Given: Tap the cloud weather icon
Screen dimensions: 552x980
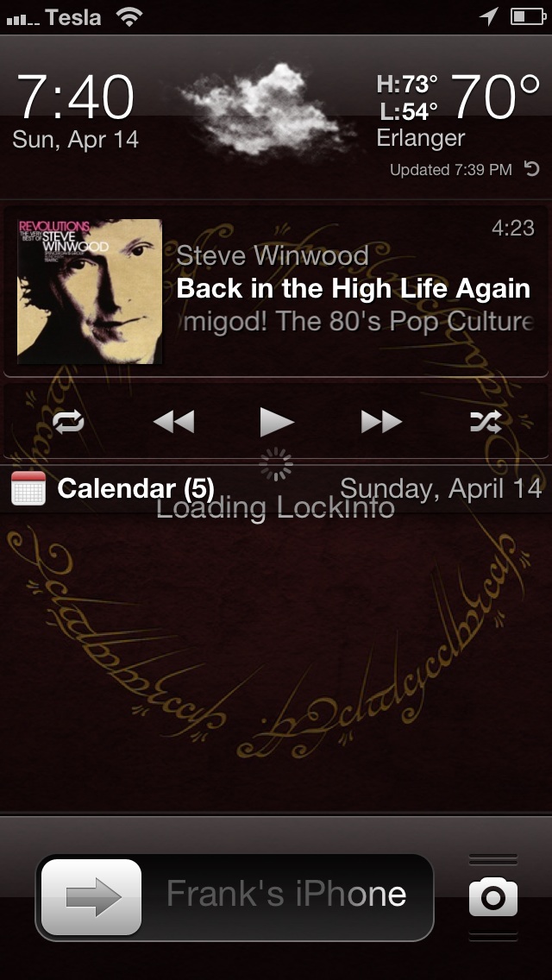Looking at the screenshot, I should 261,110.
